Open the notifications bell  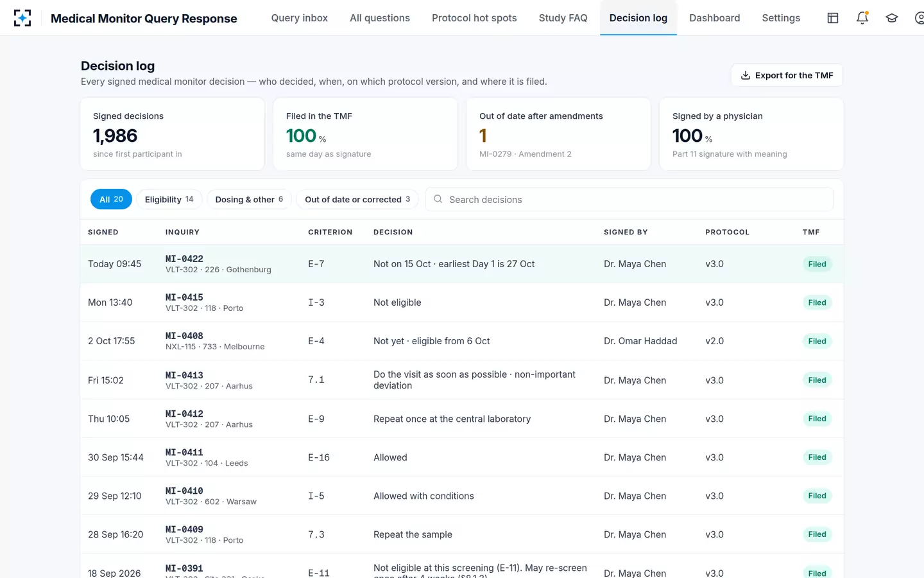coord(862,18)
